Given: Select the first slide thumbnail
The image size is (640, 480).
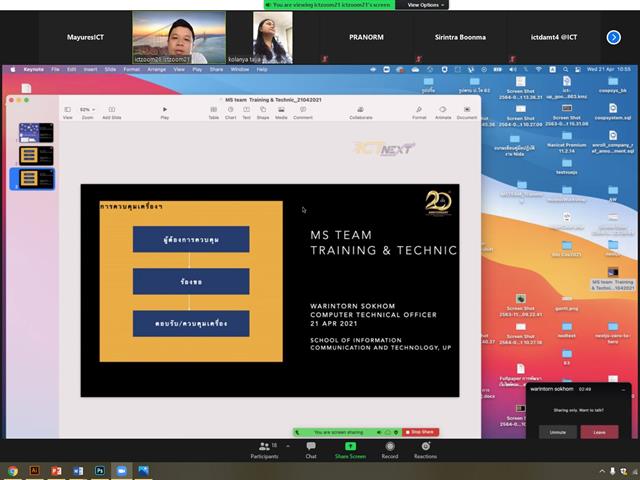Looking at the screenshot, I should coord(36,133).
